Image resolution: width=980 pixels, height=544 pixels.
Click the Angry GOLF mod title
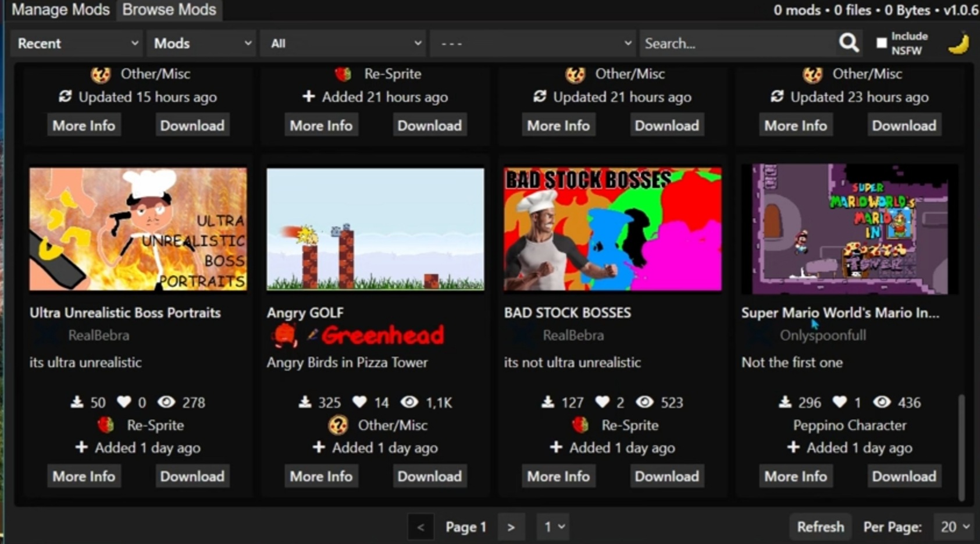point(305,312)
